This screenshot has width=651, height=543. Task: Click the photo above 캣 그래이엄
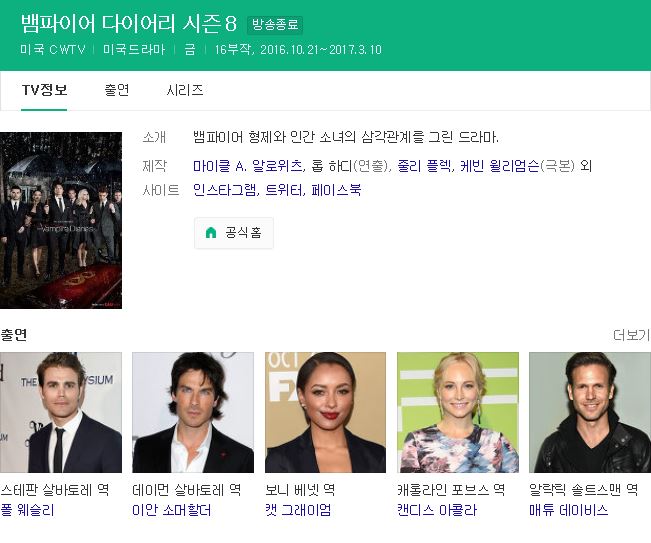click(326, 412)
